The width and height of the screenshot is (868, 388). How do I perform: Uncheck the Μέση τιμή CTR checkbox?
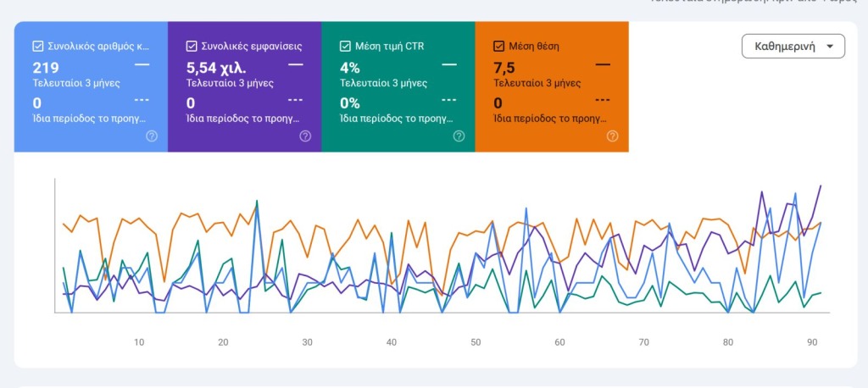point(345,46)
